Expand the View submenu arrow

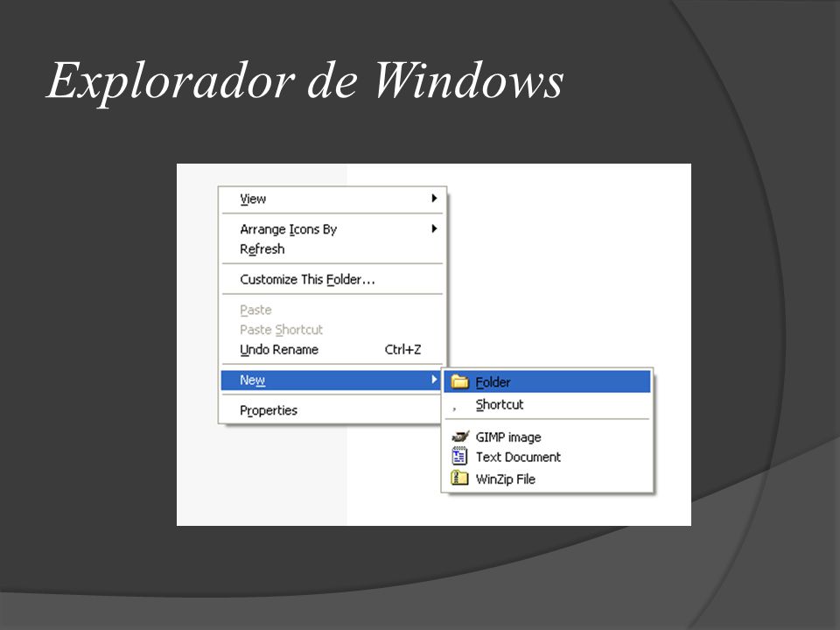pos(434,199)
